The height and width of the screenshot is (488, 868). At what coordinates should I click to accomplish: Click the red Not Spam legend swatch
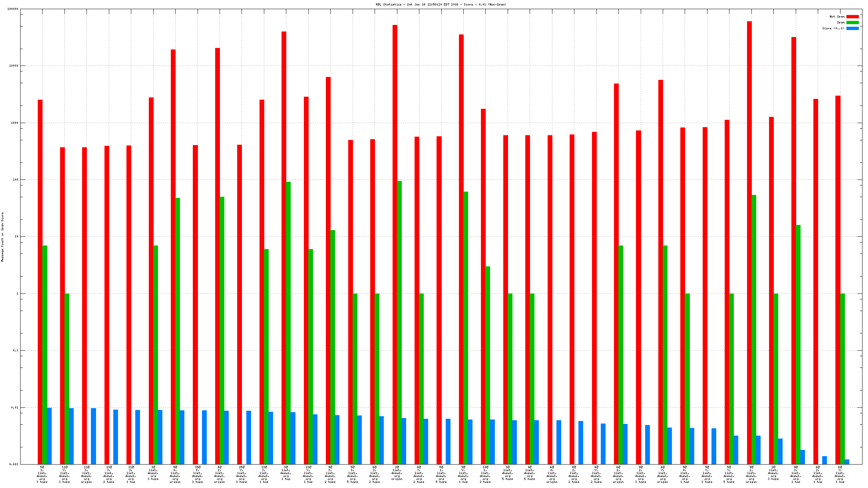coord(852,16)
